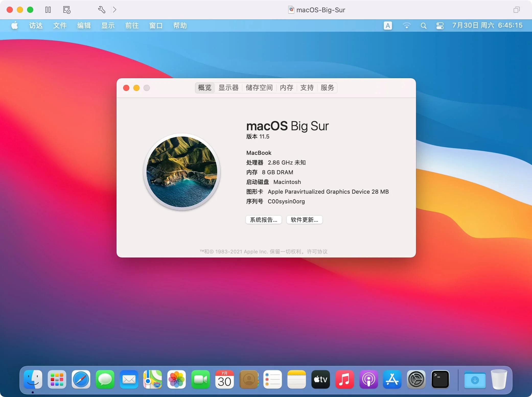Open Spotlight search in the menu bar
The height and width of the screenshot is (397, 532).
[423, 26]
